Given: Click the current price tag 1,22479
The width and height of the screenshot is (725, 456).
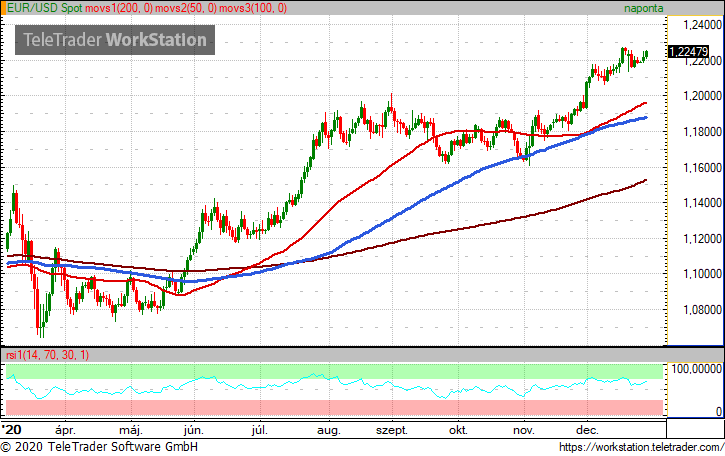Looking at the screenshot, I should coord(689,51).
